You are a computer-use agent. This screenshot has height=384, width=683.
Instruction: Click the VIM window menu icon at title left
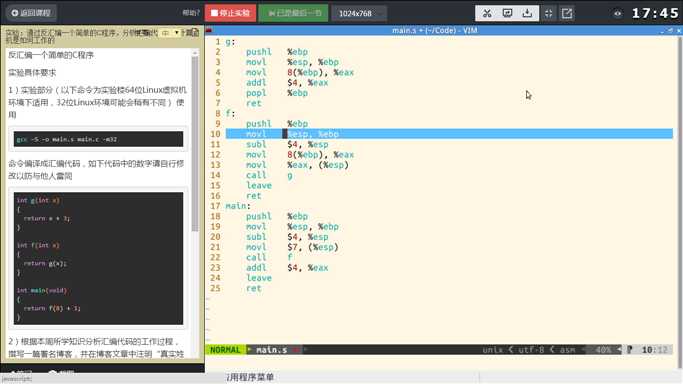209,30
